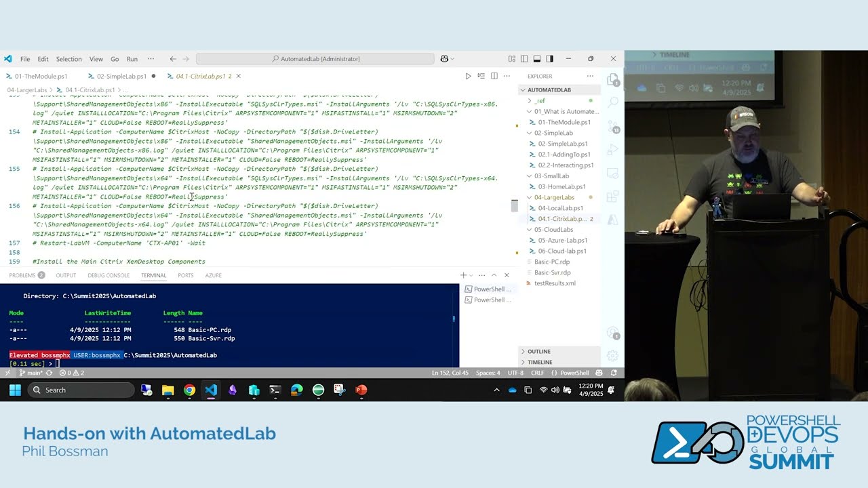The height and width of the screenshot is (488, 868).
Task: Open Google Chrome from taskbar
Action: tap(189, 390)
